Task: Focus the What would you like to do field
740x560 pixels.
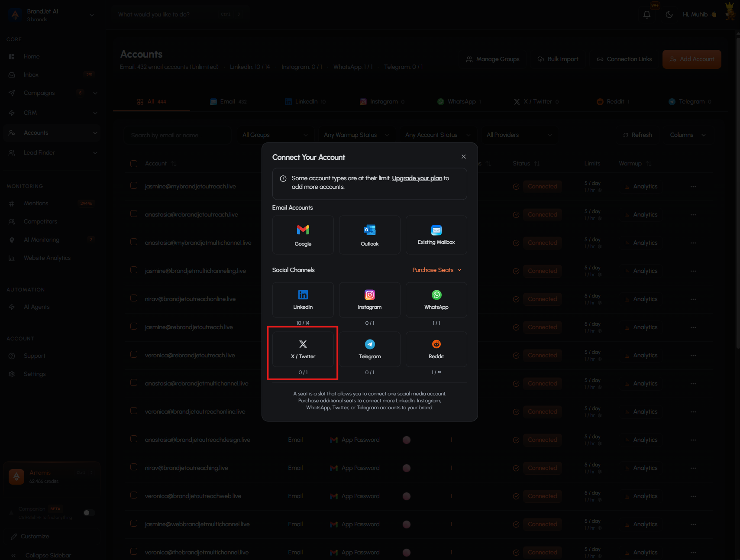Action: point(179,14)
